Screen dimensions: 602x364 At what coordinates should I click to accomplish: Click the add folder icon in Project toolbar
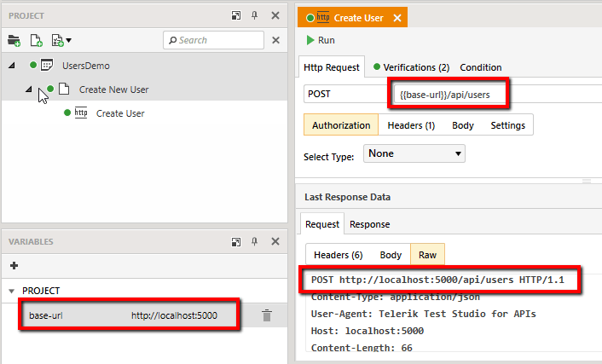[14, 40]
